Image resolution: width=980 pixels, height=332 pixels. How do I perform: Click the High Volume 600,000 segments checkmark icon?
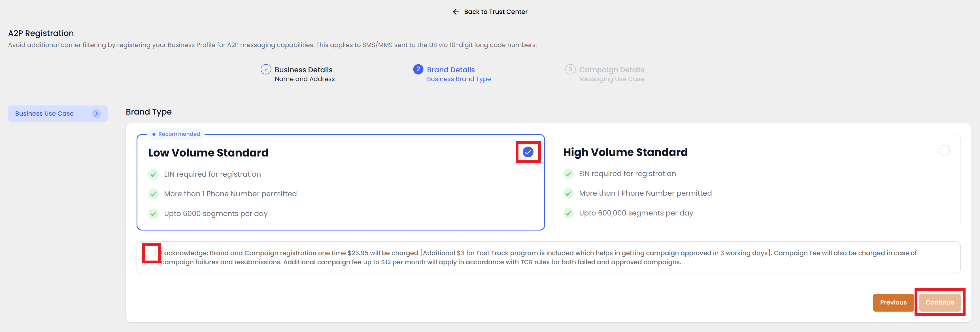click(x=568, y=213)
